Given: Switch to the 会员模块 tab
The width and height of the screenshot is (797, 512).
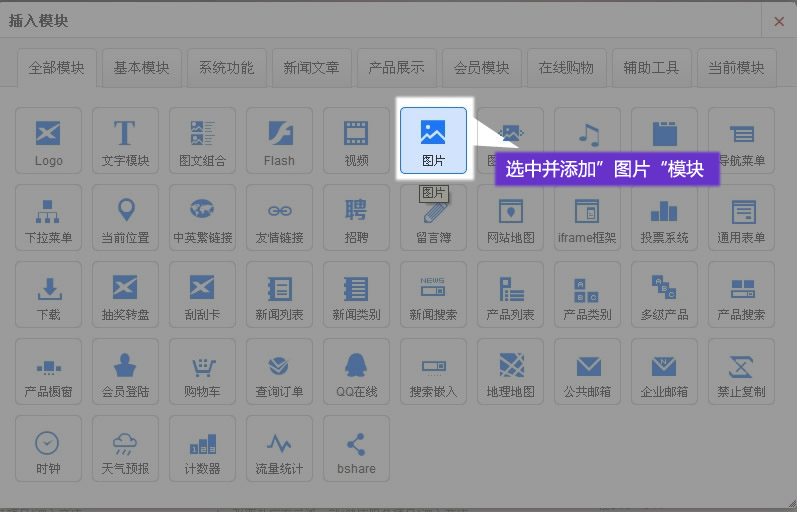Looking at the screenshot, I should click(x=481, y=68).
